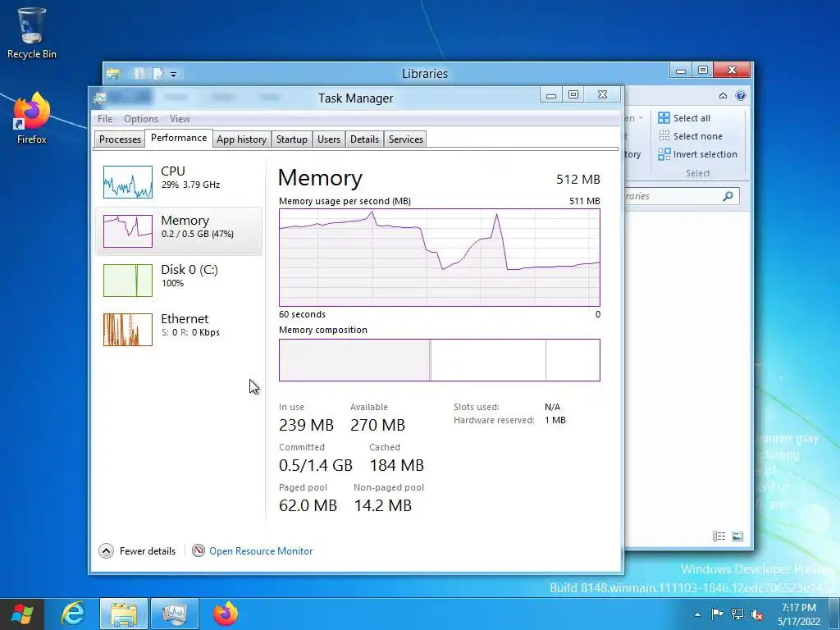The width and height of the screenshot is (840, 630).
Task: Click the Open Resource Monitor link
Action: pyautogui.click(x=261, y=550)
